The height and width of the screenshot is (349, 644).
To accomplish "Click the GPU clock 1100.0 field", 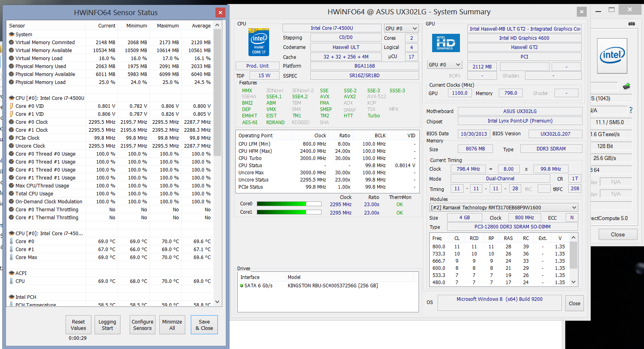I will click(x=460, y=93).
